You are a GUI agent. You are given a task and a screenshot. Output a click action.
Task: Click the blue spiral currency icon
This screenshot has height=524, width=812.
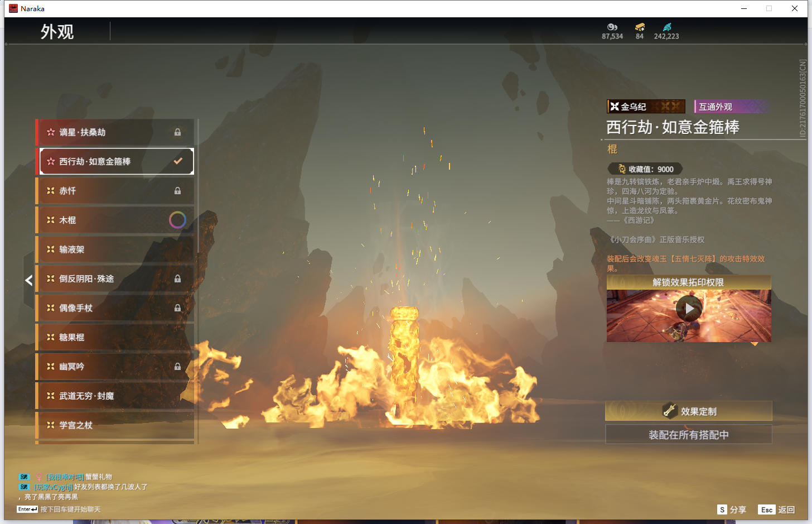pos(667,27)
